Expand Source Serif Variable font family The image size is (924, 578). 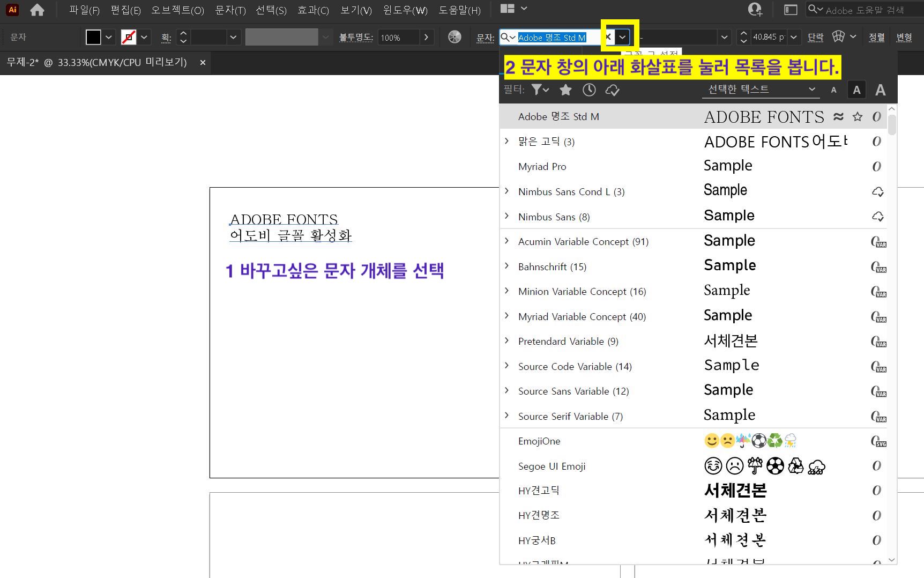(507, 416)
